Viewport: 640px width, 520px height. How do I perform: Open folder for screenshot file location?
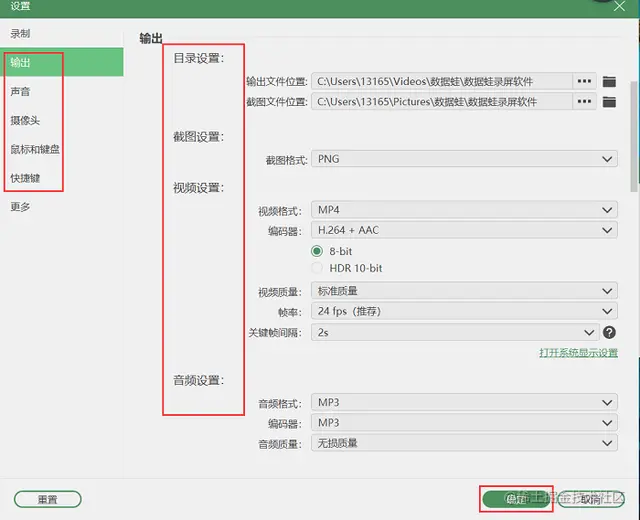click(x=609, y=102)
